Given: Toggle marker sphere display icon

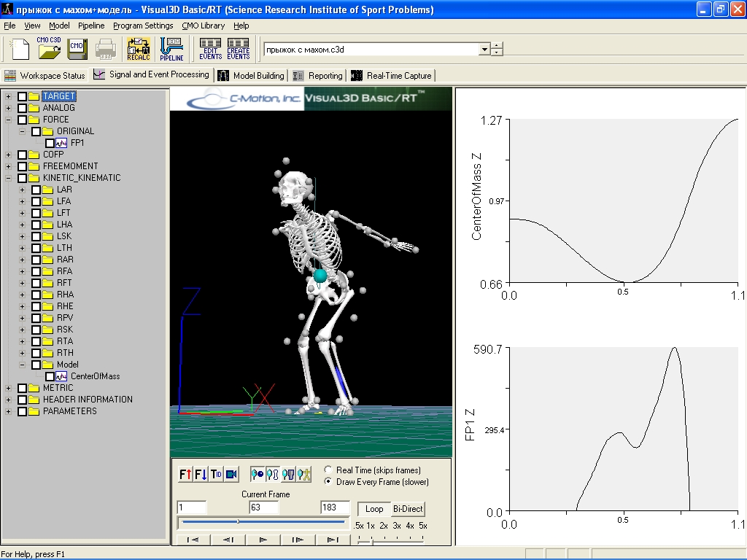Looking at the screenshot, I should (x=258, y=474).
